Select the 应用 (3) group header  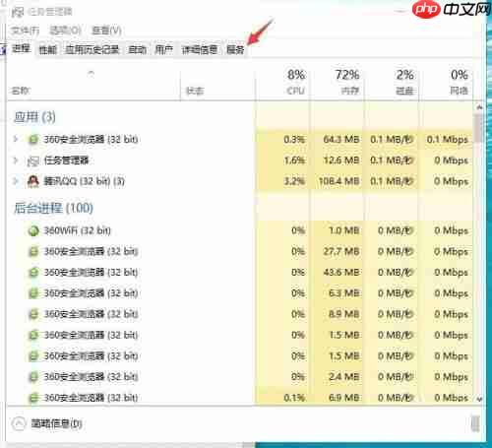click(x=34, y=117)
